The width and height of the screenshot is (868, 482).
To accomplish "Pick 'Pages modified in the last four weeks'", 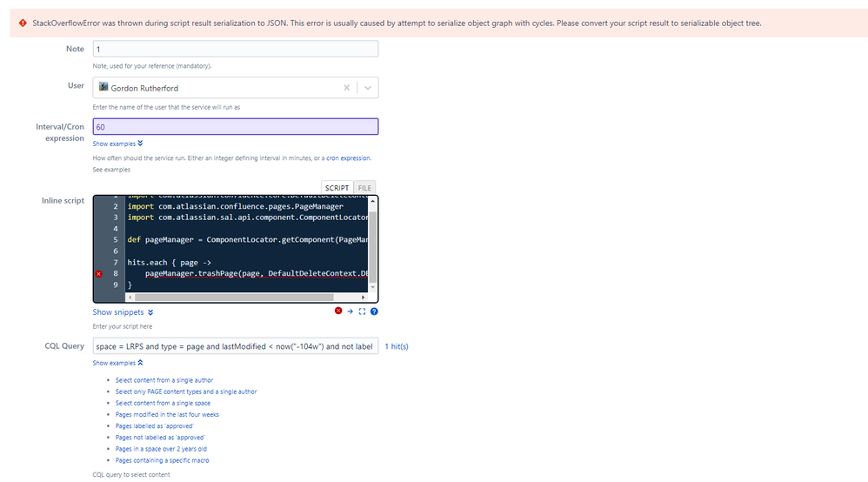I will point(167,414).
